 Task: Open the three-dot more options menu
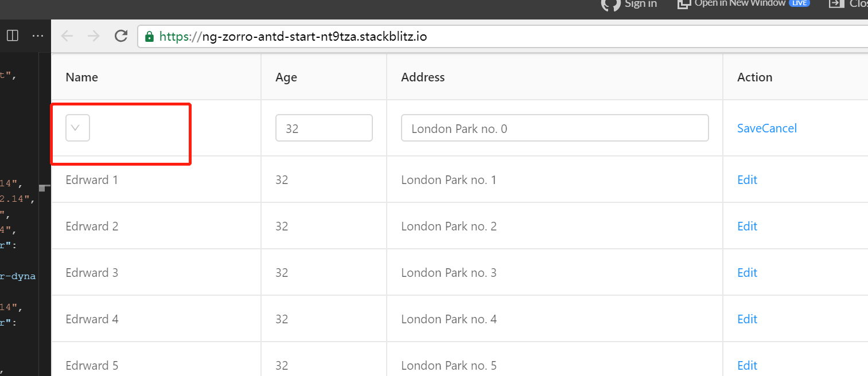(38, 36)
